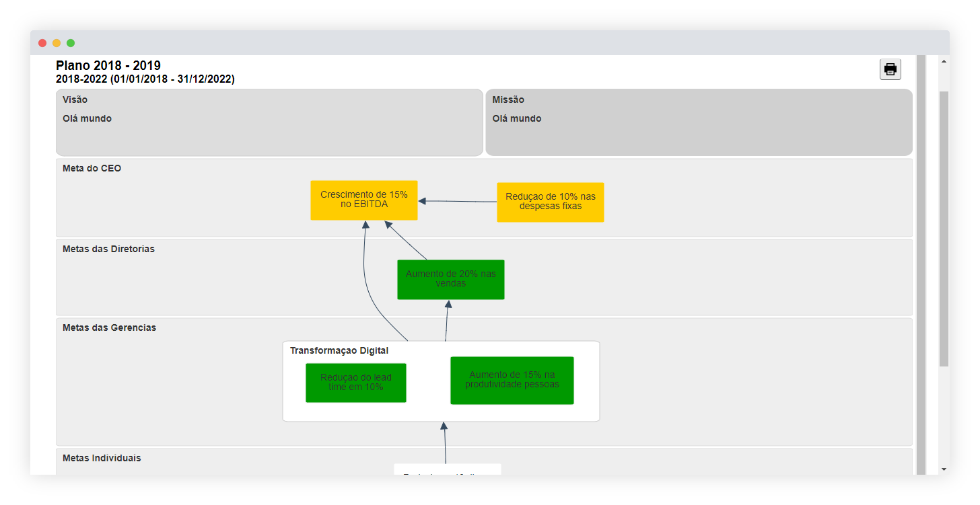Viewport: 980px width, 505px height.
Task: Click the 'Plano 2018 - 2019' title
Action: pyautogui.click(x=108, y=65)
